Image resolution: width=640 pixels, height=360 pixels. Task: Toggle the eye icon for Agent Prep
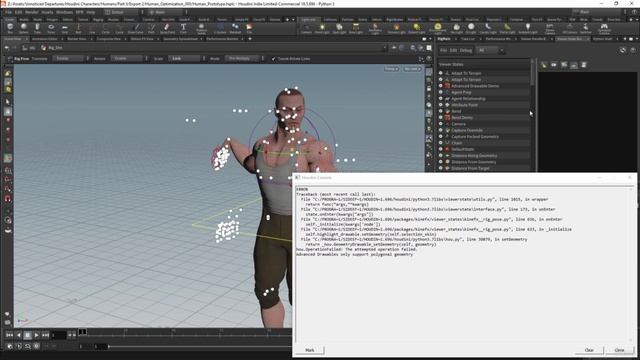click(x=440, y=92)
